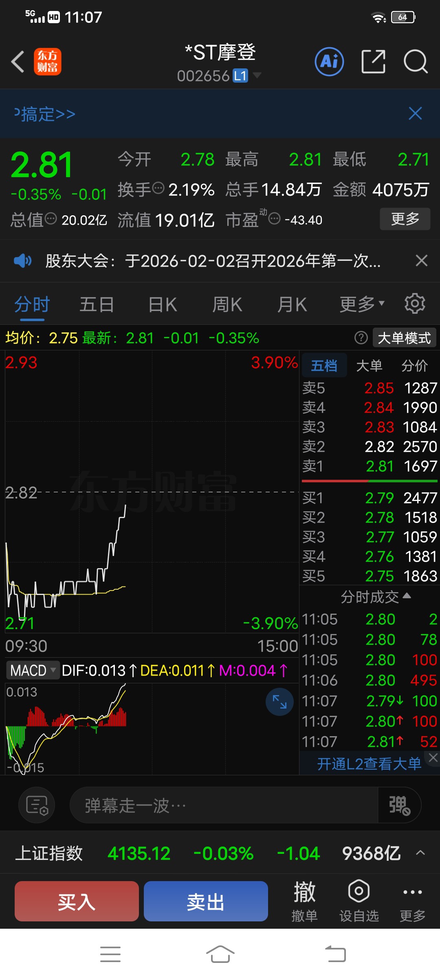Open the bottom 更多 three-dot menu

click(x=412, y=901)
